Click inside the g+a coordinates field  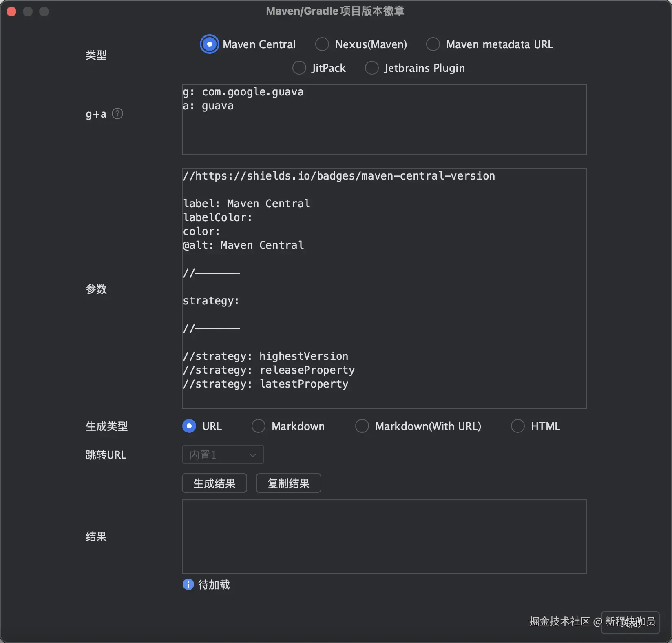coord(383,120)
